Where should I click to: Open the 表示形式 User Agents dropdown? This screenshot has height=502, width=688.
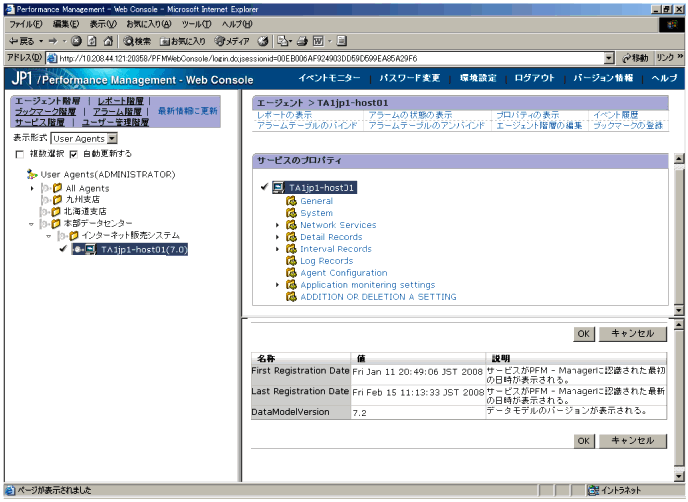pyautogui.click(x=84, y=138)
